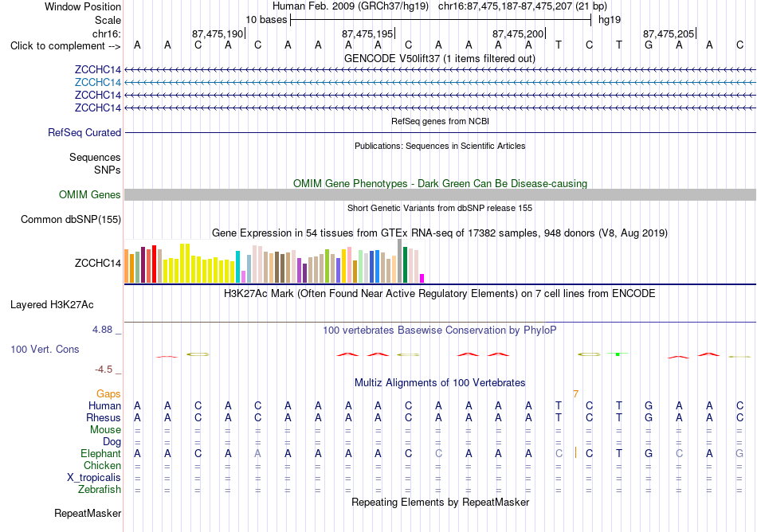This screenshot has width=757, height=532.
Task: Click the G base in the Human row
Action: (649, 405)
